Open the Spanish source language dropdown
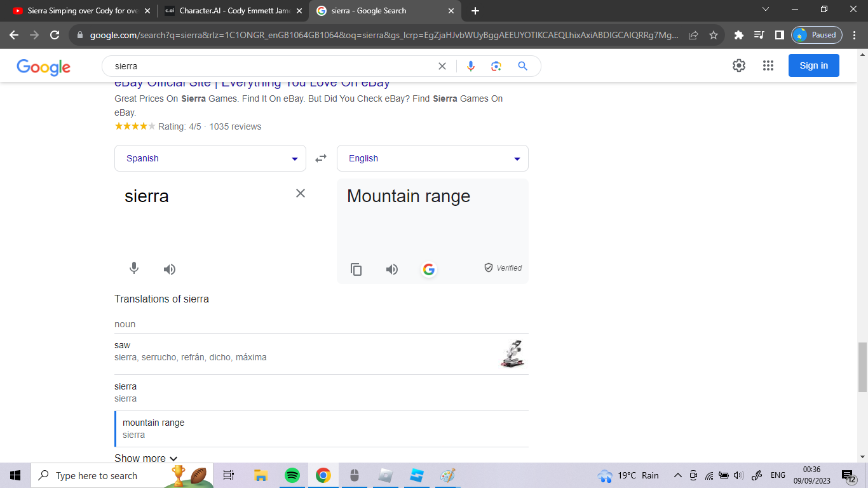 pyautogui.click(x=210, y=158)
